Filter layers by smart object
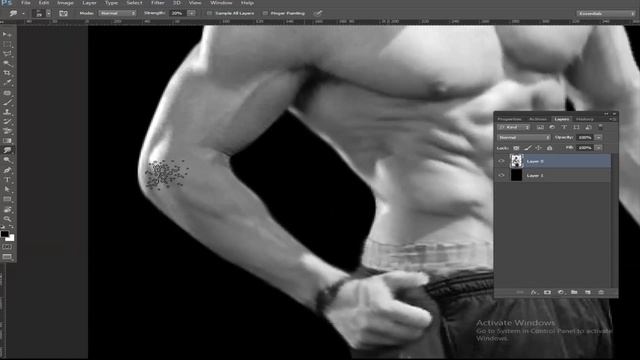The image size is (640, 360). pos(588,127)
